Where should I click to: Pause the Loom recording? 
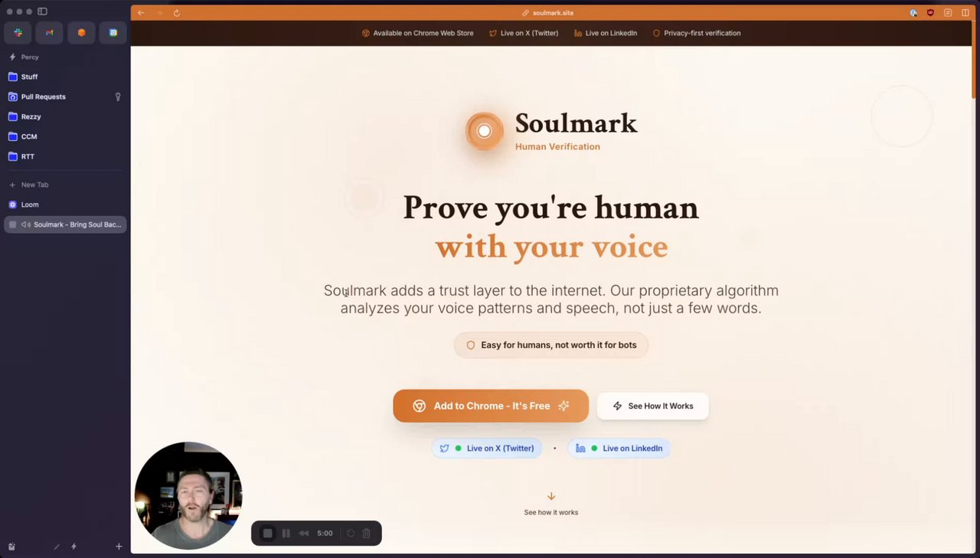click(x=286, y=534)
